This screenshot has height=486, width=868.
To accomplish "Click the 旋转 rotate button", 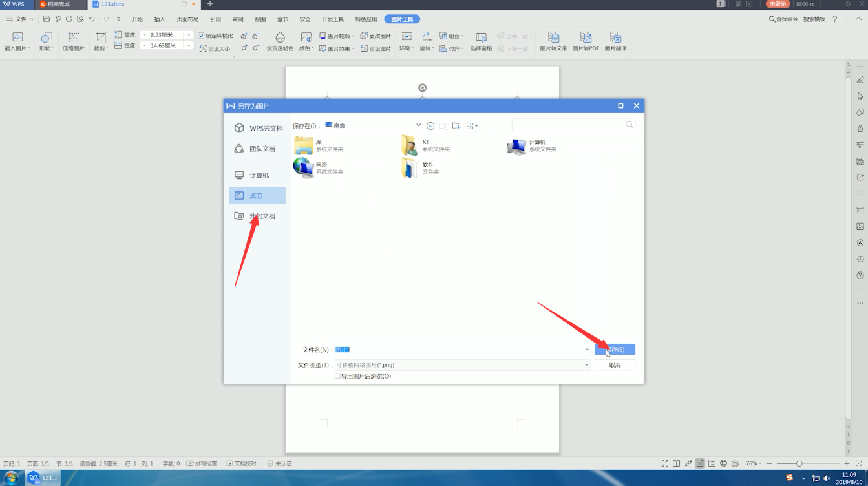I will pyautogui.click(x=426, y=41).
